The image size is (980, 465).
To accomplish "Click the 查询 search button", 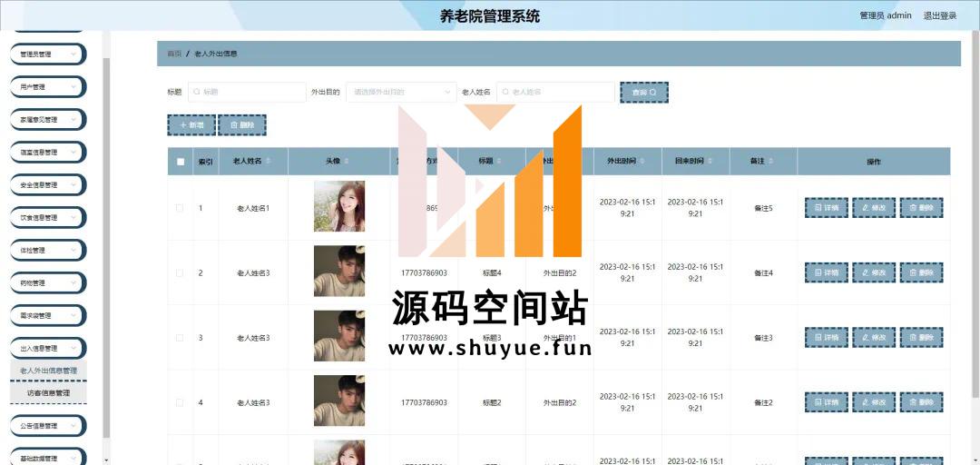I will coord(643,92).
